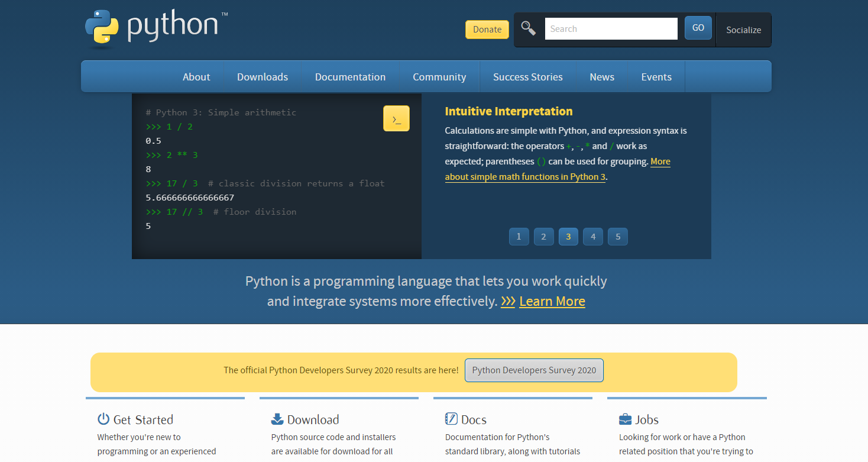The height and width of the screenshot is (462, 868).
Task: Open the Community menu
Action: (439, 77)
